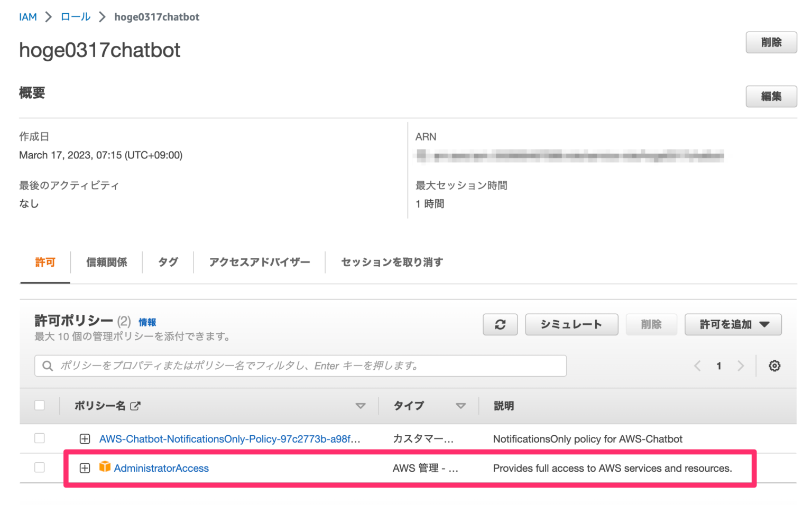Check the AdministratorAccess row checkbox
Viewport: 812px width, 505px height.
coord(40,467)
